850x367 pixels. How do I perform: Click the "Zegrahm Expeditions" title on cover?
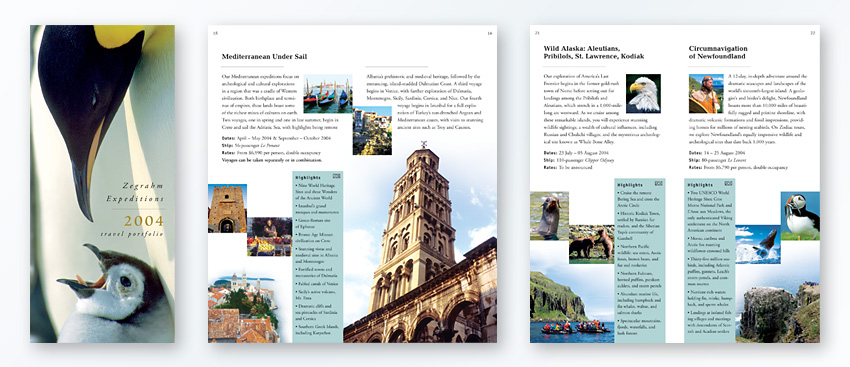click(136, 192)
